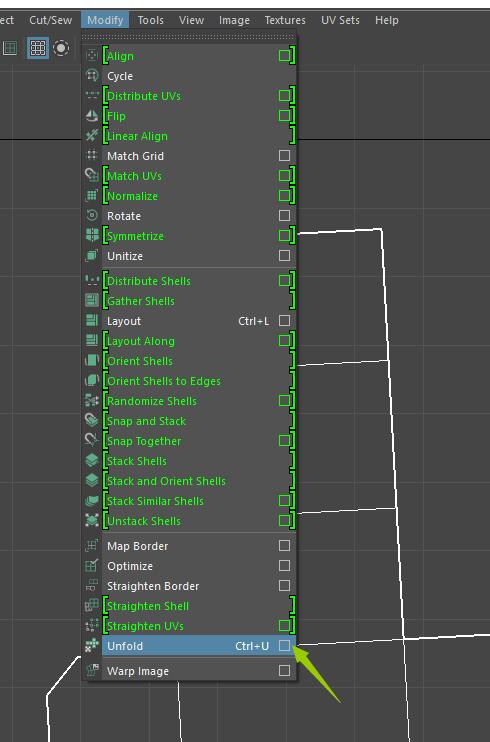The width and height of the screenshot is (490, 742).
Task: Click the Stack Shells layered icon
Action: coord(91,460)
